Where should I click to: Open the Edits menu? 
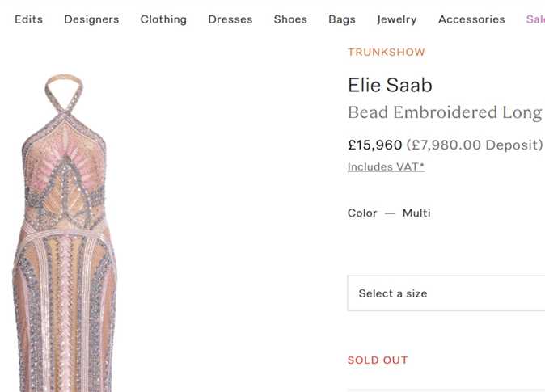pos(28,19)
